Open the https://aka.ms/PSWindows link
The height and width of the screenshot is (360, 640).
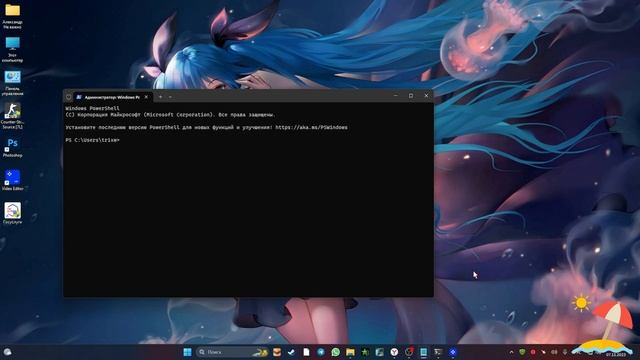(311, 127)
